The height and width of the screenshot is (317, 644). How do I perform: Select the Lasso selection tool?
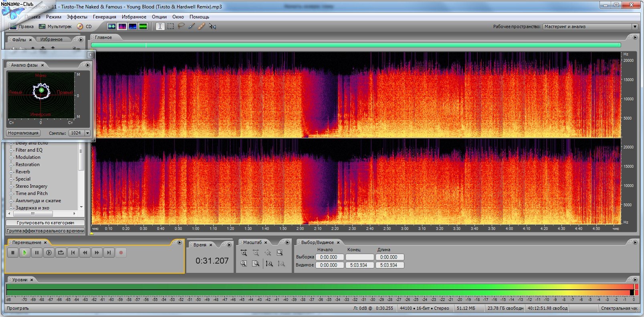pyautogui.click(x=181, y=26)
